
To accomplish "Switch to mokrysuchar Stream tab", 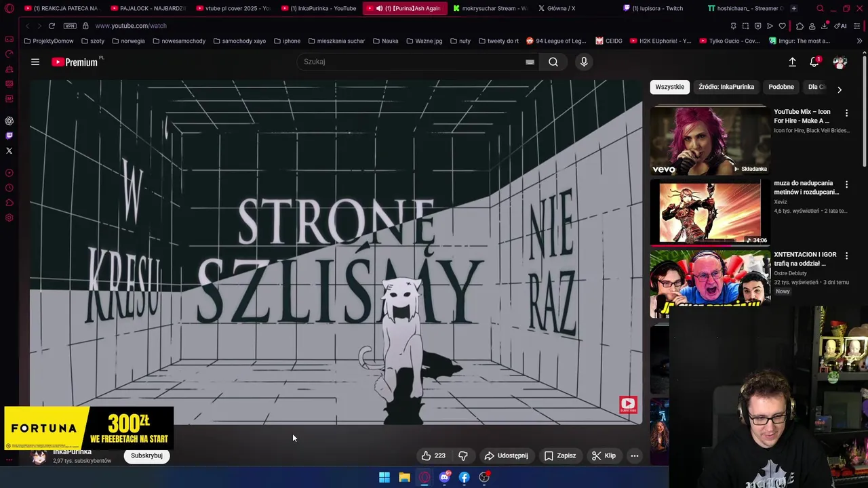I will tap(489, 8).
